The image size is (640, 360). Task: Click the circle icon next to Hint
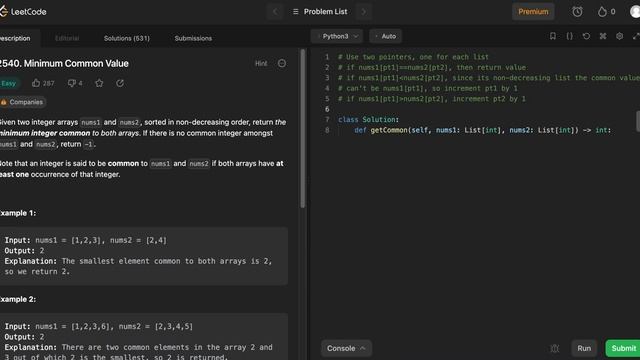[x=282, y=63]
